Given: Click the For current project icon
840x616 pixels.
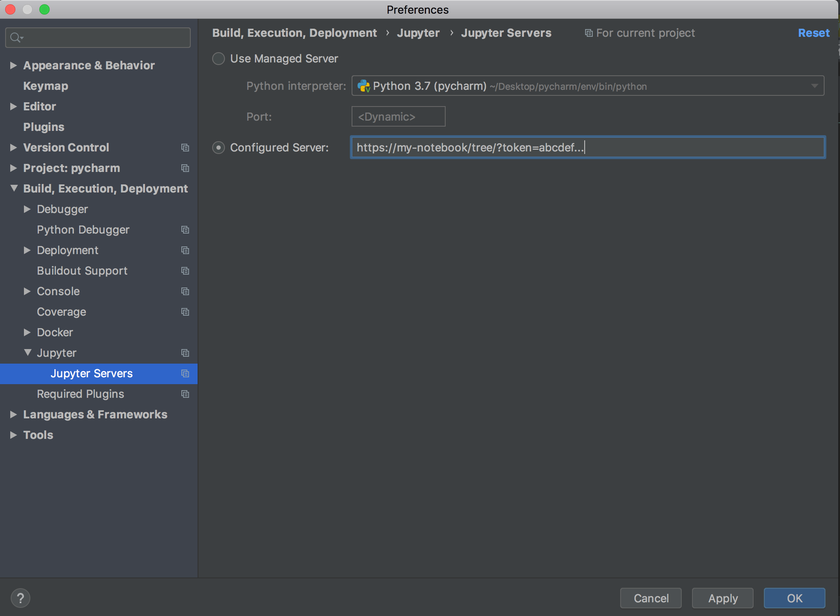Looking at the screenshot, I should (589, 33).
